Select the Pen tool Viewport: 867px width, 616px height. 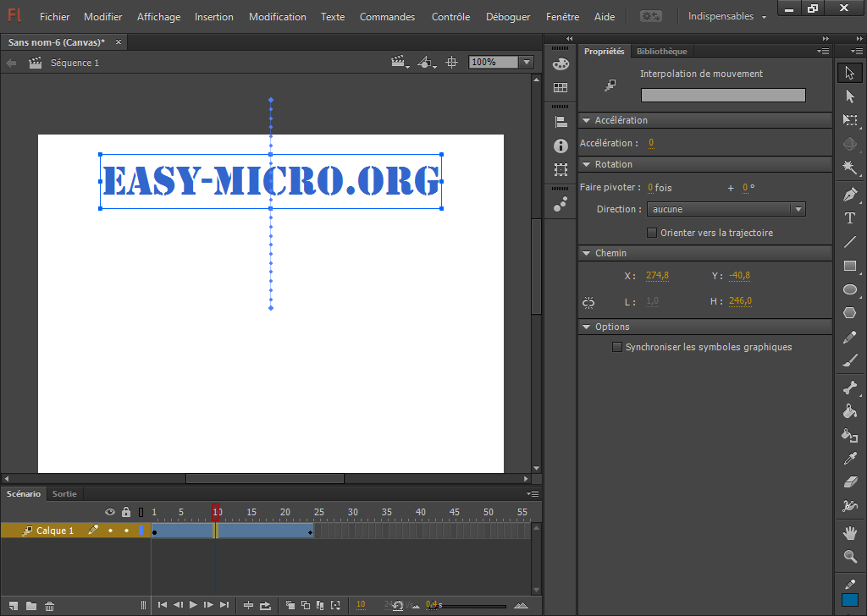coord(850,195)
